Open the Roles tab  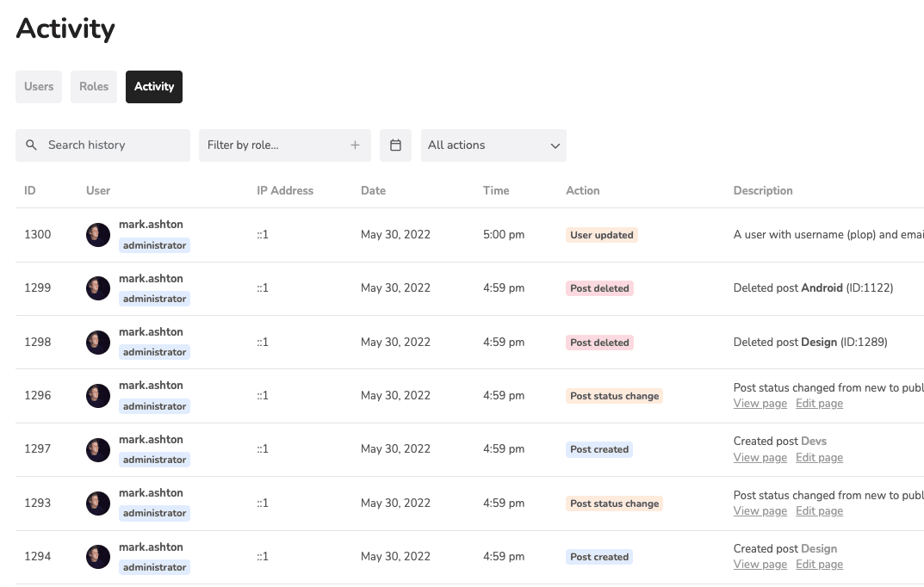[x=93, y=86]
